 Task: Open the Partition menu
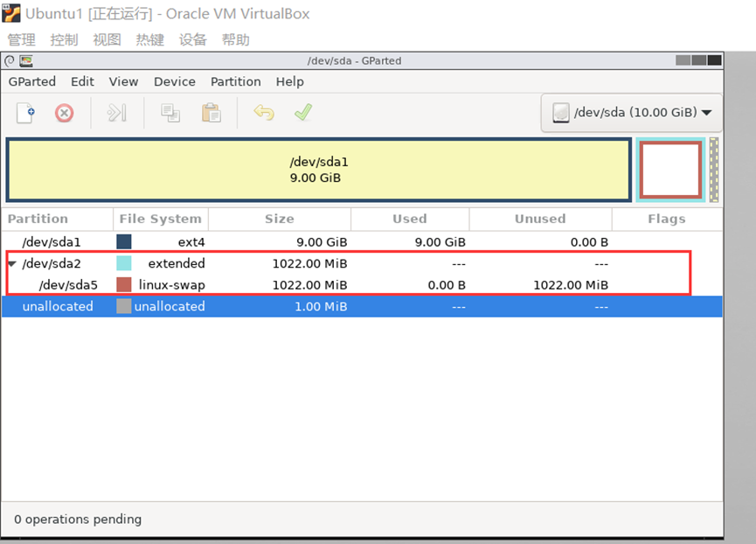coord(236,81)
